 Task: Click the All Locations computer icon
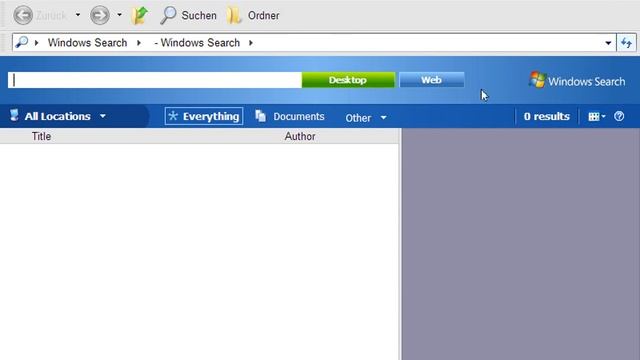pos(14,116)
